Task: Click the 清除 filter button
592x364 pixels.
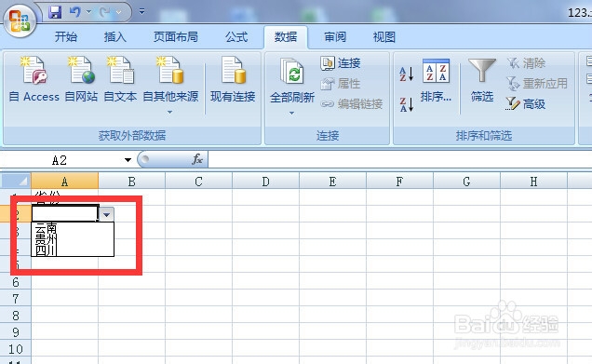Action: pos(526,62)
